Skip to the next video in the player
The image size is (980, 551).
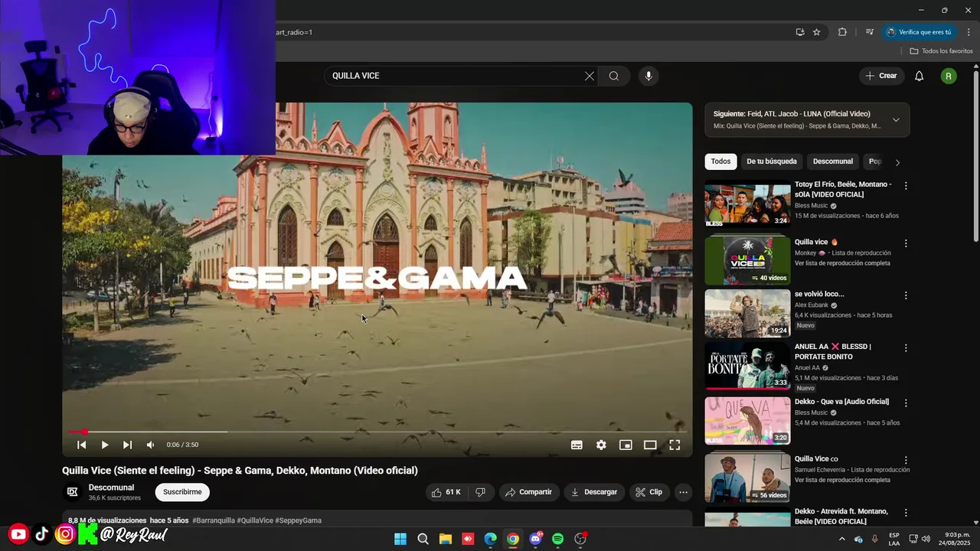pos(127,445)
